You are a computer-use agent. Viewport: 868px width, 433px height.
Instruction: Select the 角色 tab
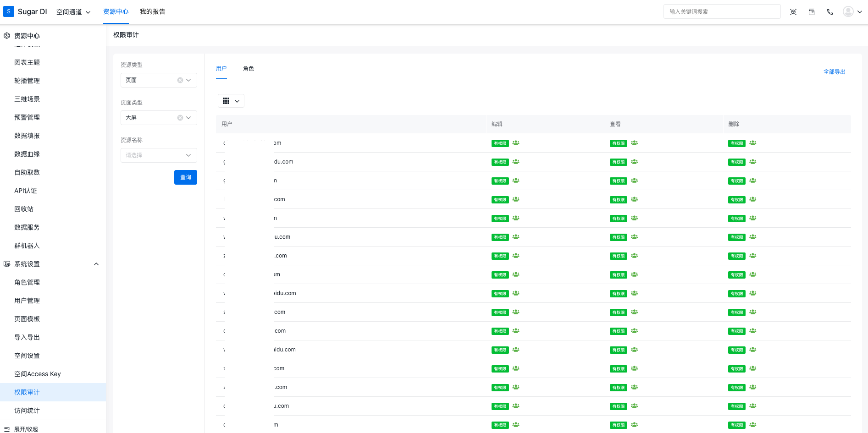(249, 69)
